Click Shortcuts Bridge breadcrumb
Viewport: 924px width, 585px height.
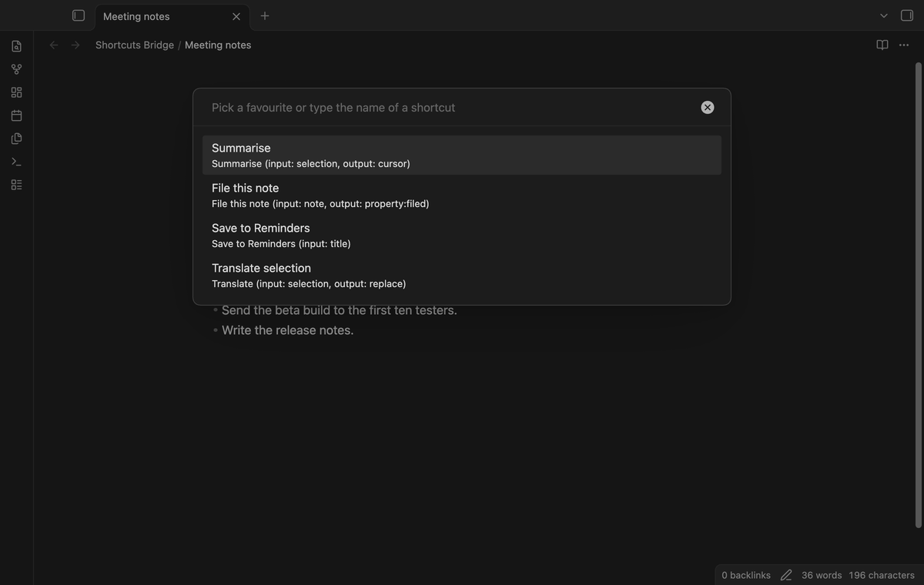point(135,45)
